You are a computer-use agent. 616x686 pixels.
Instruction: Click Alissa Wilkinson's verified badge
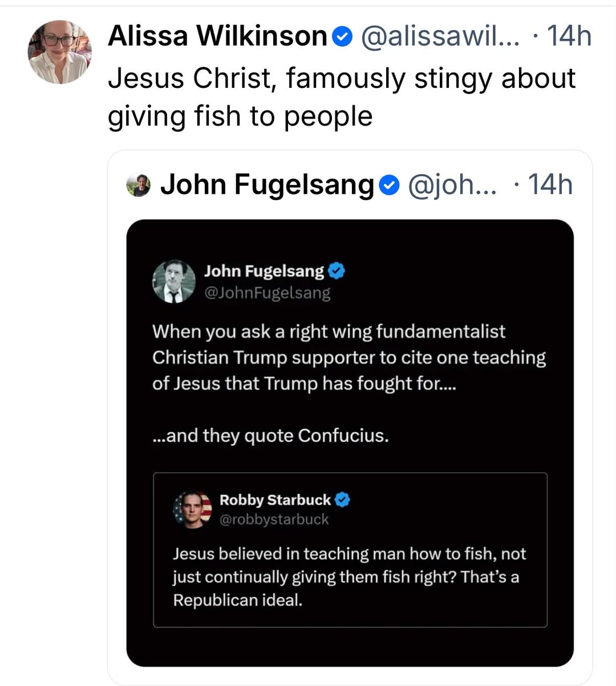coord(342,37)
